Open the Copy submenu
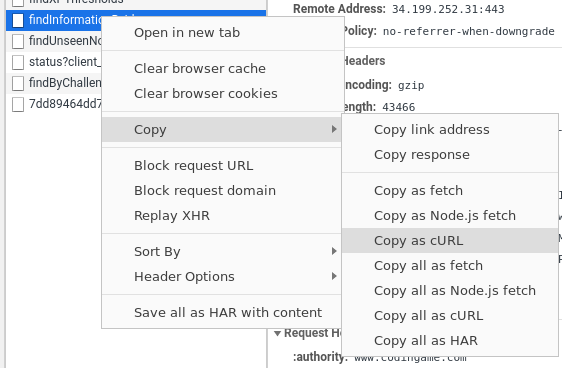Viewport: 562px width, 368px height. pyautogui.click(x=222, y=129)
